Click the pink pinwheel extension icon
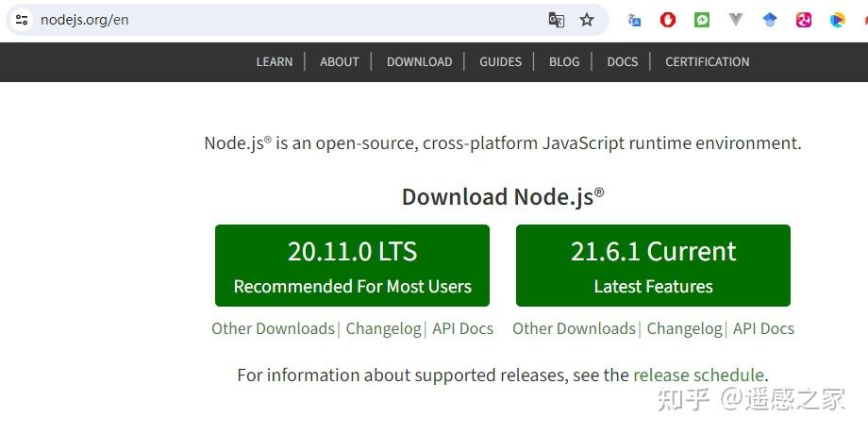Screen dimensions: 868x434 pos(804,20)
